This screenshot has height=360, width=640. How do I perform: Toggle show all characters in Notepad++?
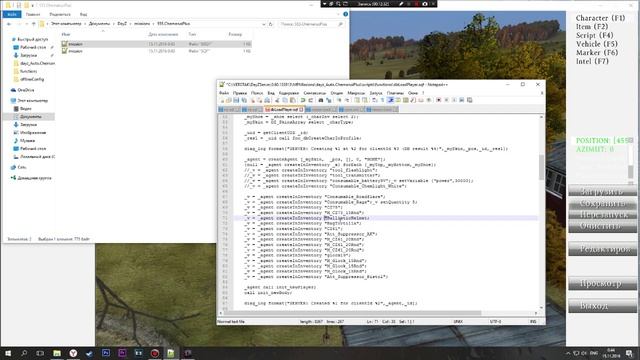point(382,100)
